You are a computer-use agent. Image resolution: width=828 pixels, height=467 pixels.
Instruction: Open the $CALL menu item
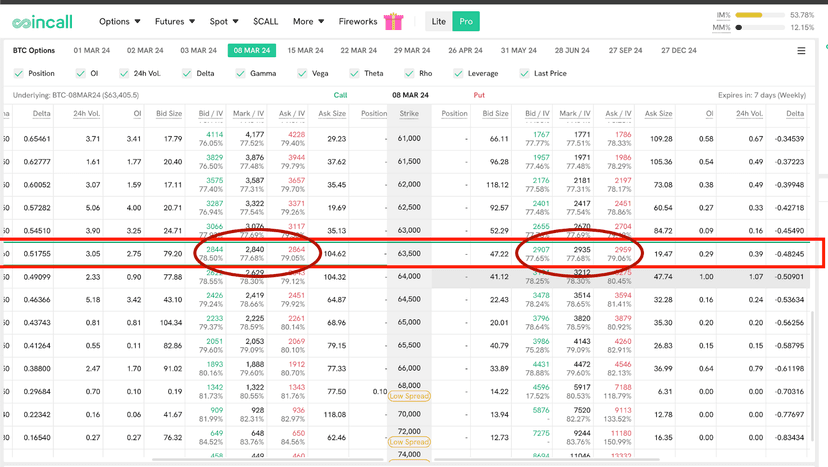tap(266, 22)
